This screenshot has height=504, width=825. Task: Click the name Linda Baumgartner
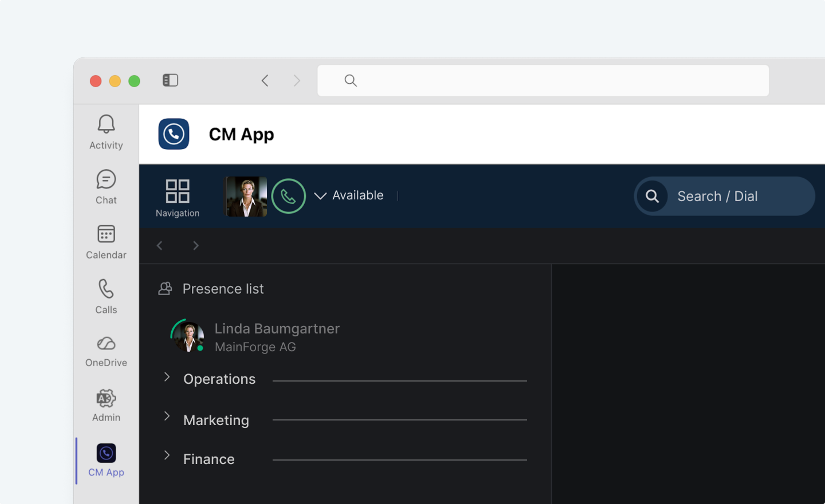tap(277, 329)
